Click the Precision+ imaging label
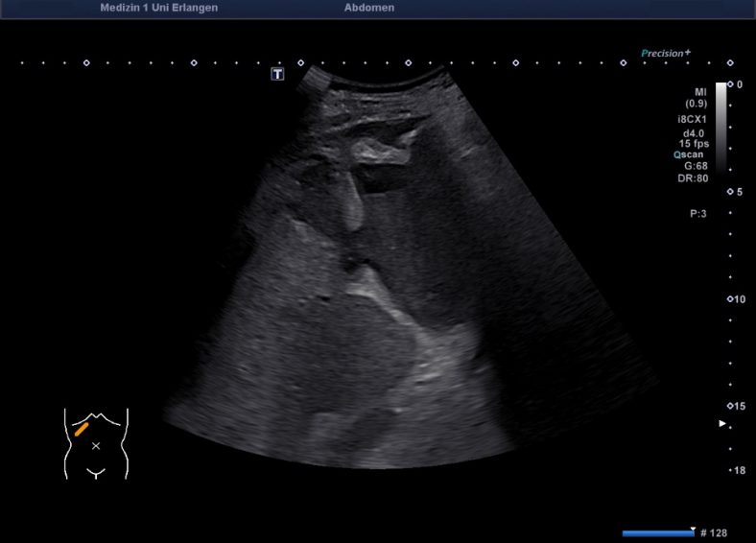Image resolution: width=756 pixels, height=543 pixels. pos(666,54)
